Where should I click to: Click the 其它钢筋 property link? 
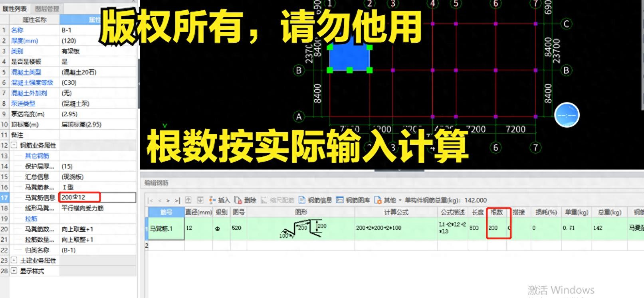point(37,156)
